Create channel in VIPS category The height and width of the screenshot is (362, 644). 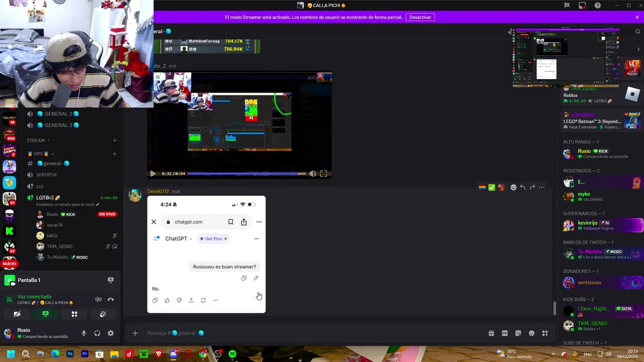coord(115,154)
